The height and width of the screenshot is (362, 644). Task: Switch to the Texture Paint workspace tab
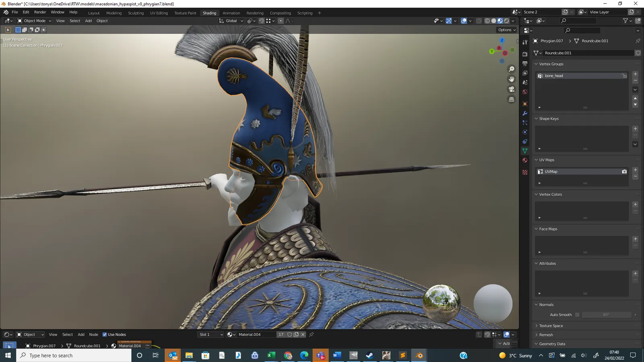pyautogui.click(x=185, y=13)
